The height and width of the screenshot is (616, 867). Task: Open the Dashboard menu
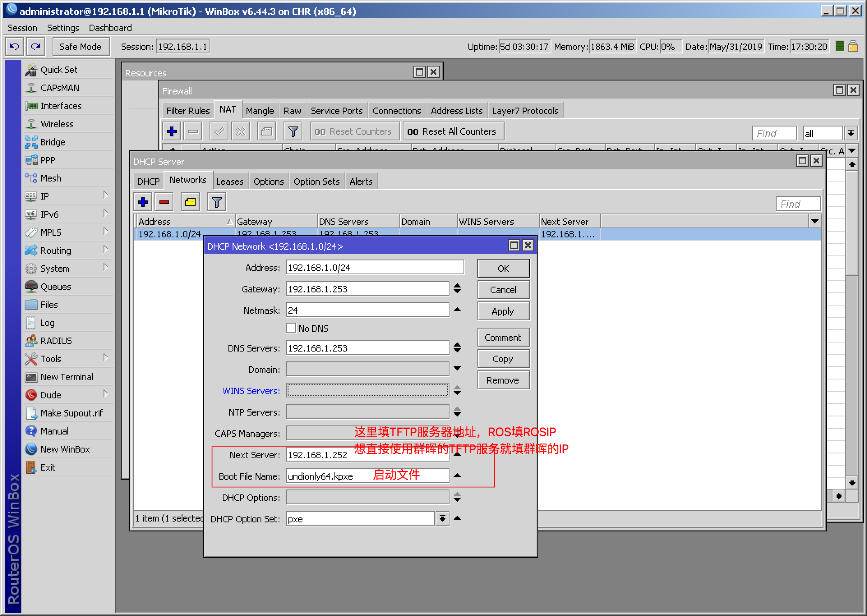pos(110,28)
